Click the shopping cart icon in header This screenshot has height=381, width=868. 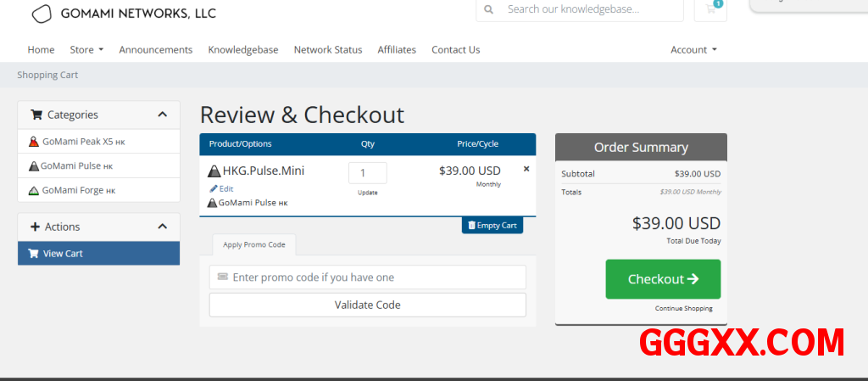(709, 9)
